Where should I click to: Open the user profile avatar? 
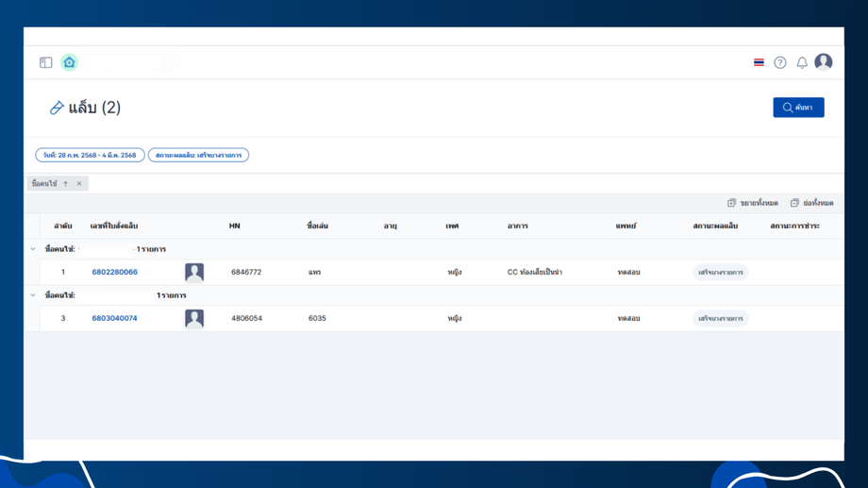point(823,62)
